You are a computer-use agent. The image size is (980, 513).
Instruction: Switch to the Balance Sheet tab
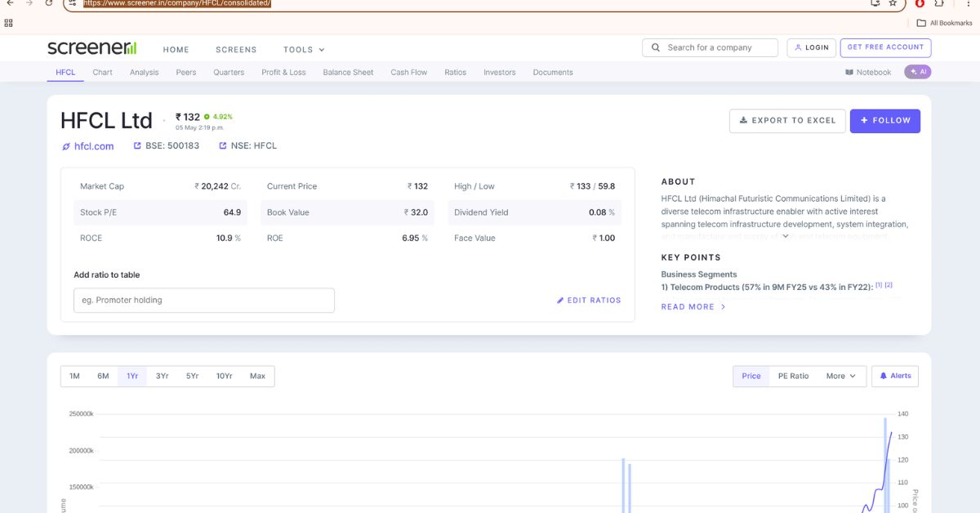click(348, 72)
